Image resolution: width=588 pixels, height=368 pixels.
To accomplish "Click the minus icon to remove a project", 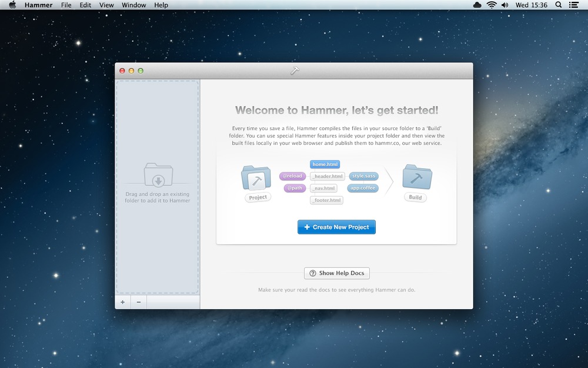I will pos(139,302).
